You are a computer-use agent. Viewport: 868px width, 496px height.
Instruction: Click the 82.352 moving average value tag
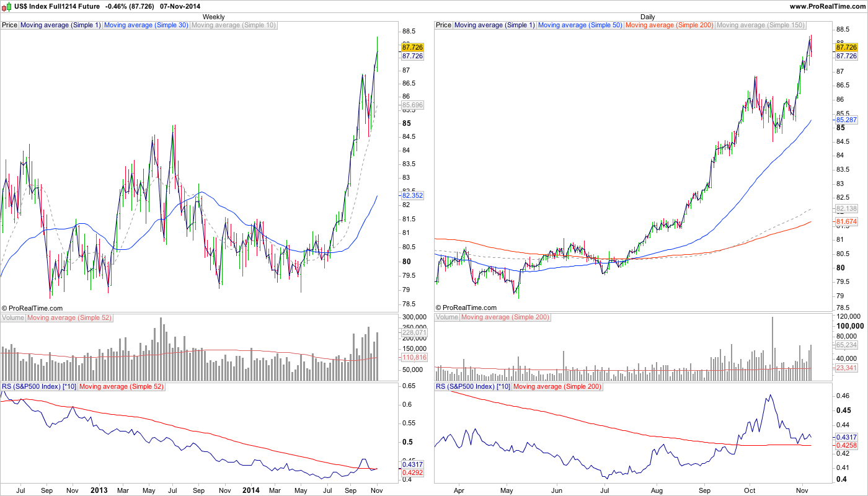[412, 195]
